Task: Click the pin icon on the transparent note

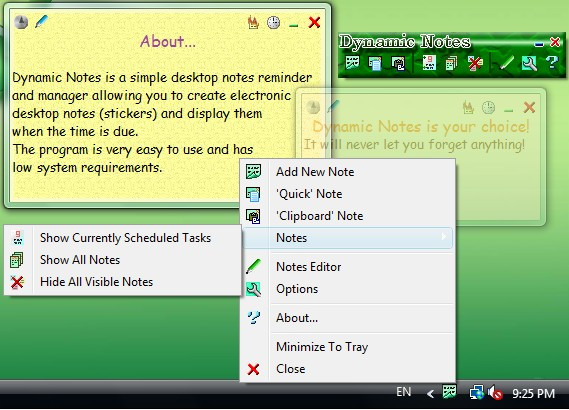Action: (x=313, y=107)
